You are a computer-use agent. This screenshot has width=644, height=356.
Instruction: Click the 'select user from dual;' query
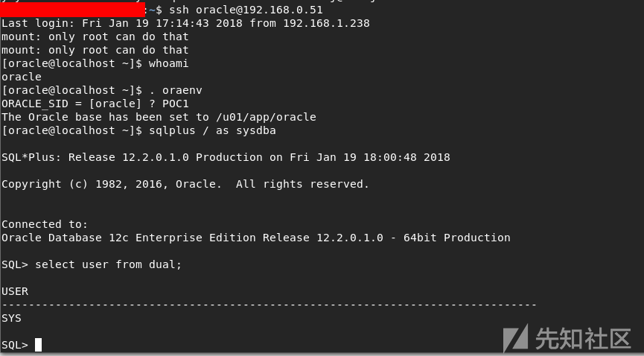(108, 264)
